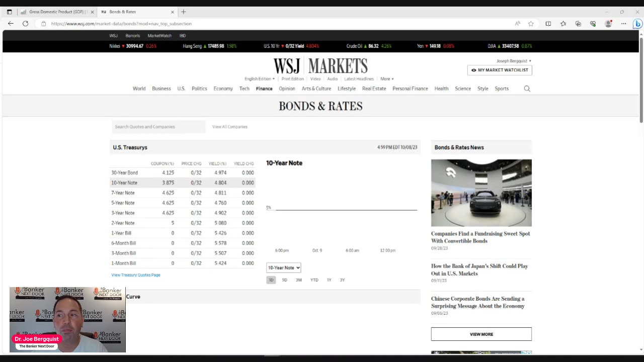Image resolution: width=644 pixels, height=362 pixels.
Task: Reload the current page
Action: tap(25, 24)
